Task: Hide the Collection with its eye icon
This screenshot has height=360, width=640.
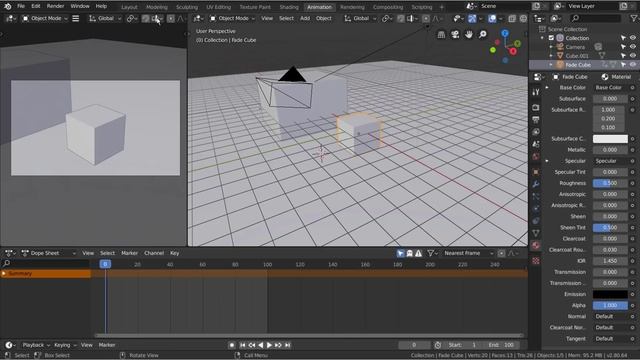Action: [x=633, y=38]
